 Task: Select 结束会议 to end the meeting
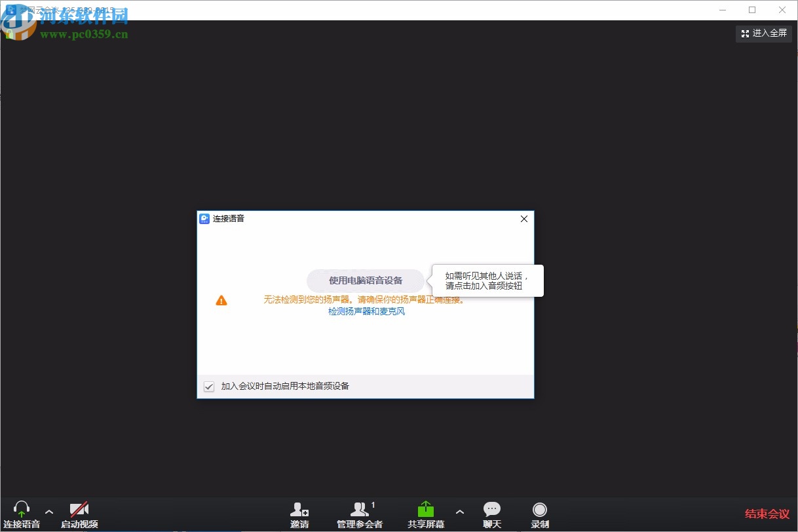(x=766, y=514)
